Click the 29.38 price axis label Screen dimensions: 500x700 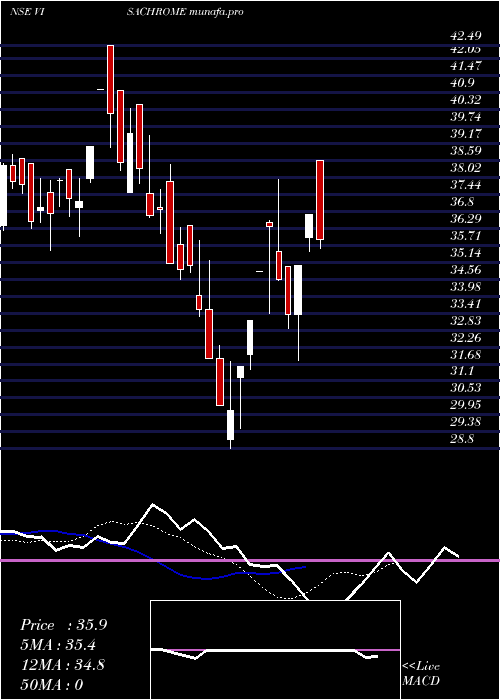(x=466, y=422)
